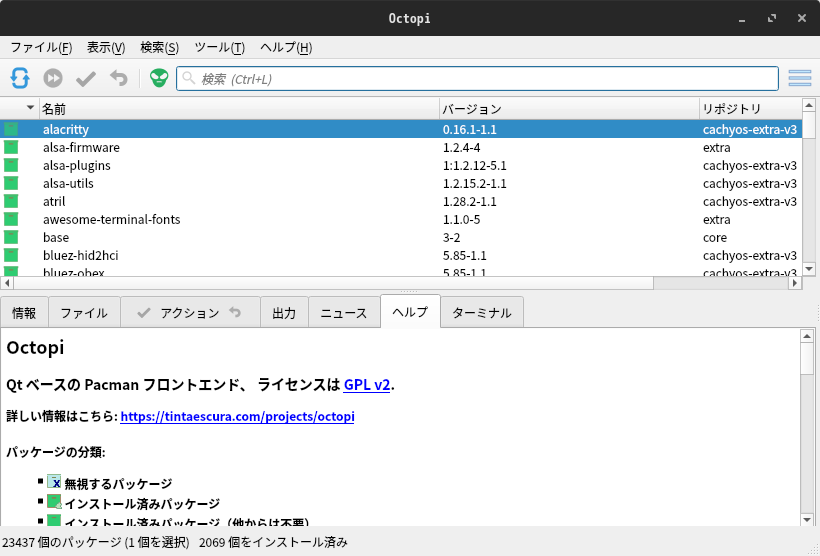The image size is (820, 556).
Task: Sort packages by リポジトリ column header
Action: point(750,108)
